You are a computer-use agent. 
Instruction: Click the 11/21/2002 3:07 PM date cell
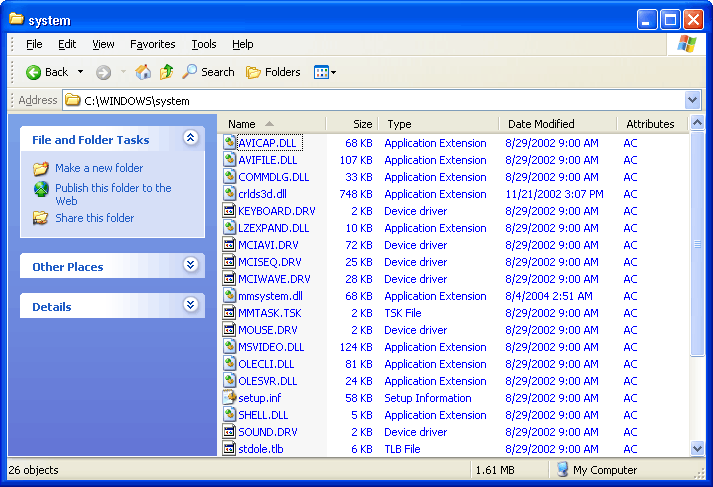(554, 194)
